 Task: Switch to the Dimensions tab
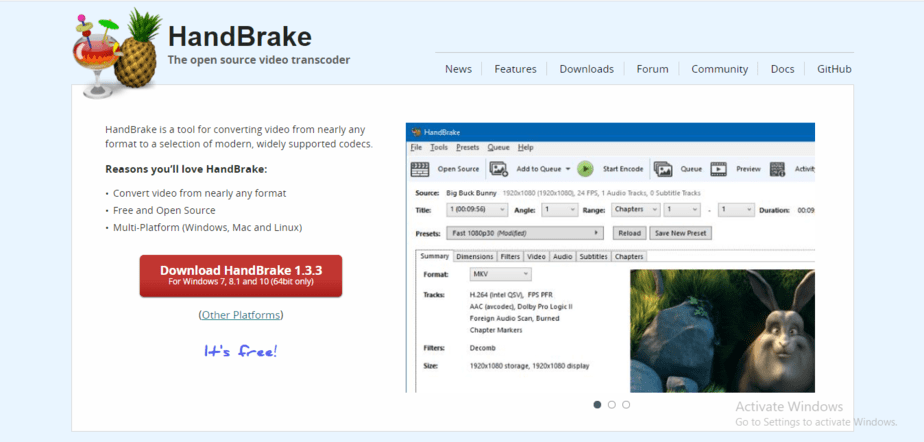[x=474, y=257]
